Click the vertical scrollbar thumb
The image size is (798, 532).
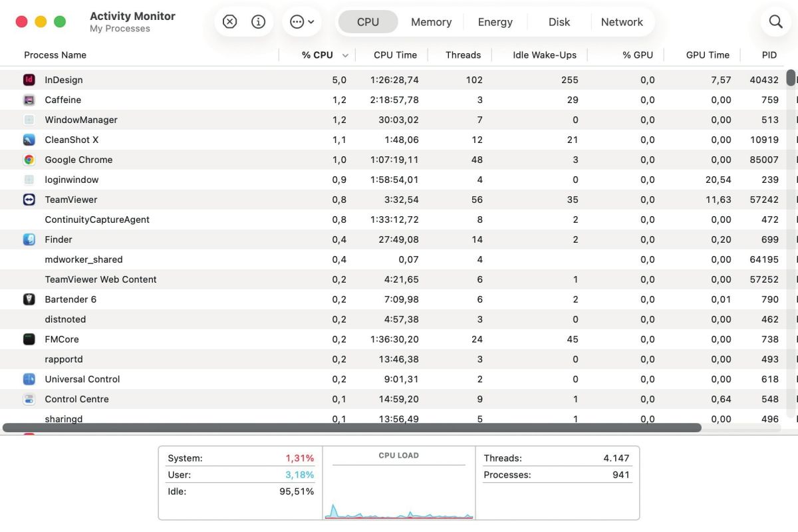click(x=791, y=78)
